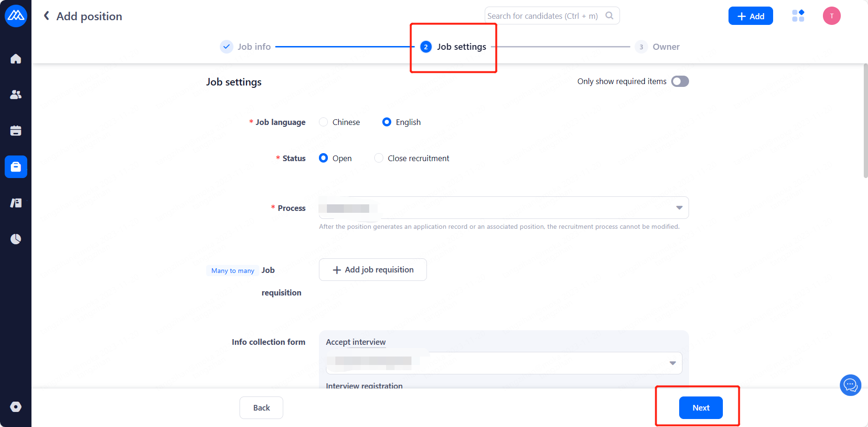
Task: Click the back arrow beside Add position
Action: [x=46, y=16]
